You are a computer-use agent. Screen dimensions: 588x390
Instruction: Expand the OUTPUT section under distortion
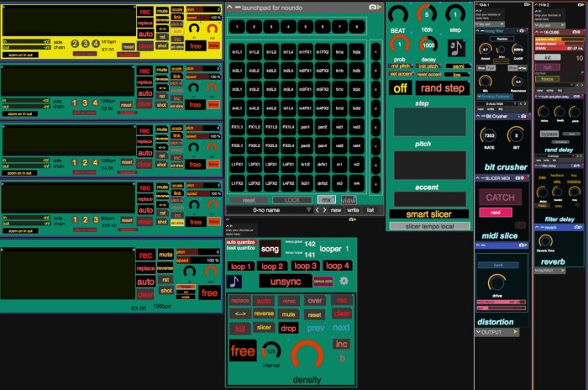click(478, 332)
